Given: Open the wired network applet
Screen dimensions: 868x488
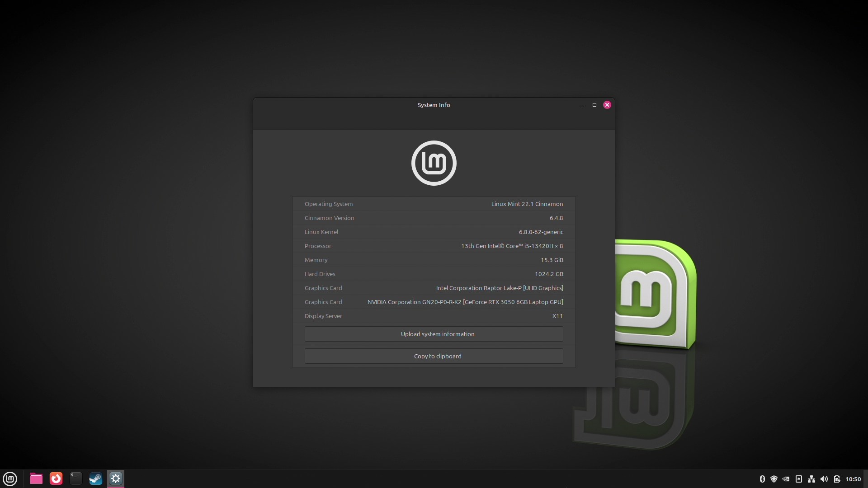Looking at the screenshot, I should pyautogui.click(x=811, y=479).
